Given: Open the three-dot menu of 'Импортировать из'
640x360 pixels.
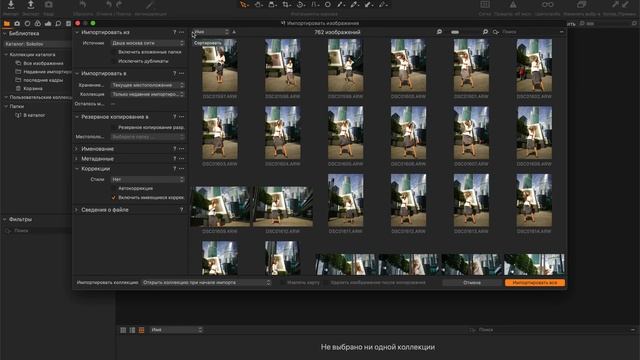Looking at the screenshot, I should coord(181,32).
